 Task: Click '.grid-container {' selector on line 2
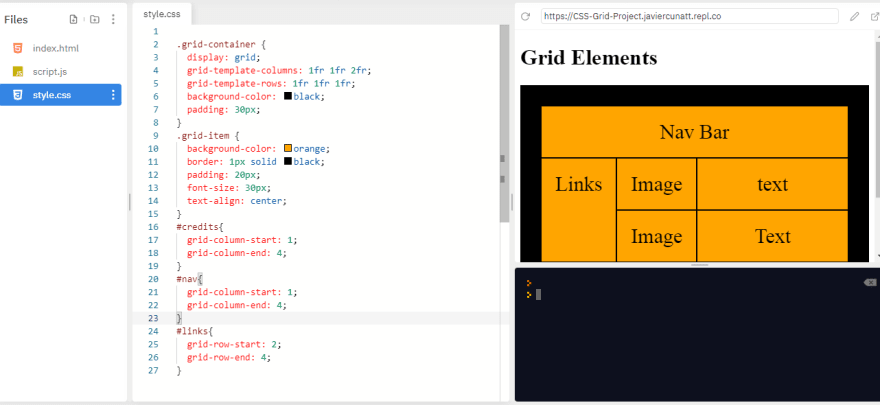point(221,44)
